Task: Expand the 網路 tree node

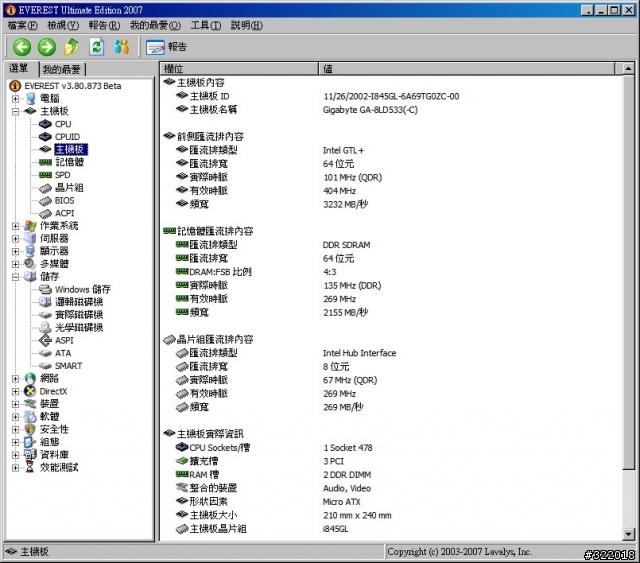Action: coord(16,378)
